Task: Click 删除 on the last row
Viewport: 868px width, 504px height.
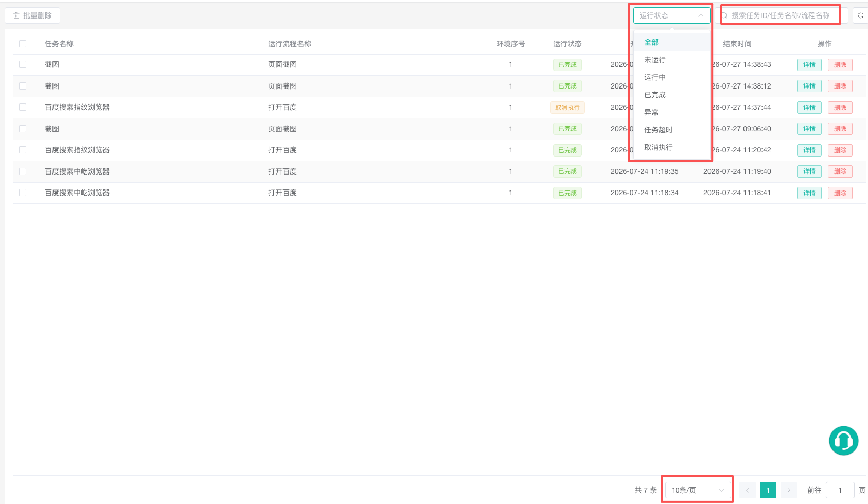Action: tap(840, 193)
